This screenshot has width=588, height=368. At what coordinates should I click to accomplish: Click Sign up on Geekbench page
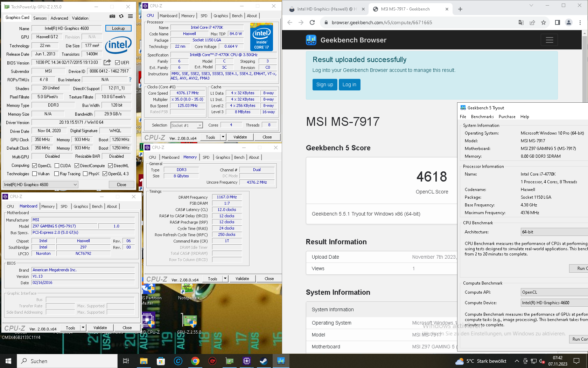(324, 84)
